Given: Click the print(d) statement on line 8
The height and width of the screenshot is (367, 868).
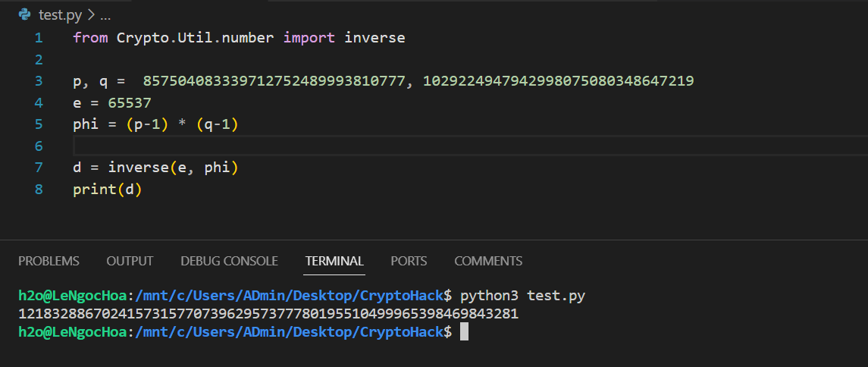Looking at the screenshot, I should point(108,189).
